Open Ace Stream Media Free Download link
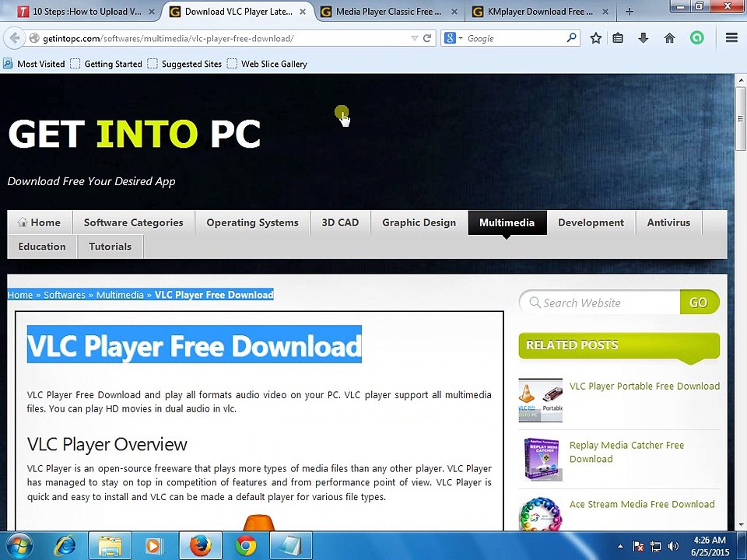The height and width of the screenshot is (560, 747). 642,504
